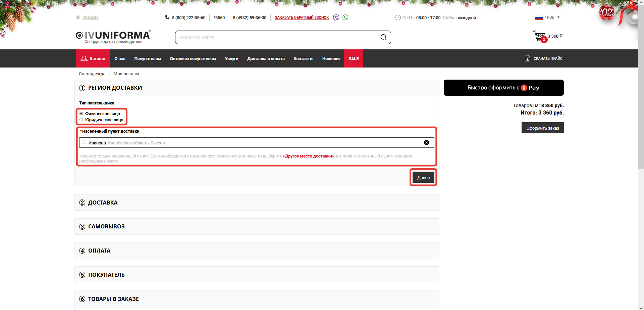Open the WhatsApp chat icon
The height and width of the screenshot is (310, 644).
[345, 17]
